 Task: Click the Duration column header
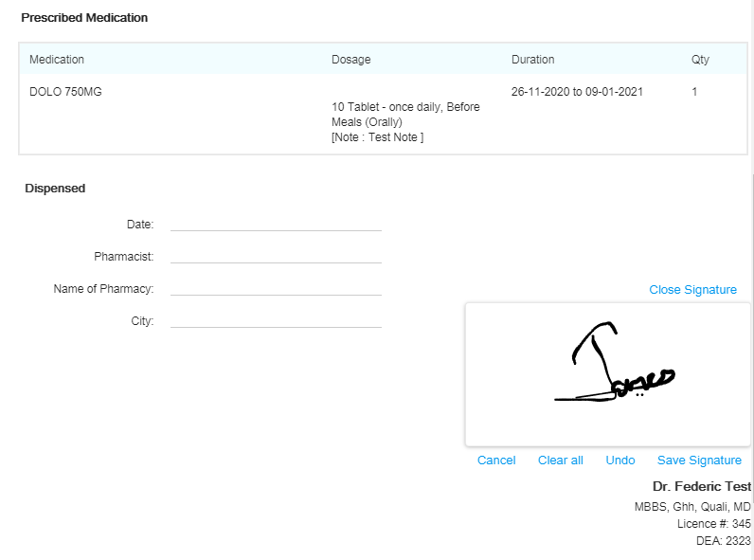pyautogui.click(x=532, y=60)
